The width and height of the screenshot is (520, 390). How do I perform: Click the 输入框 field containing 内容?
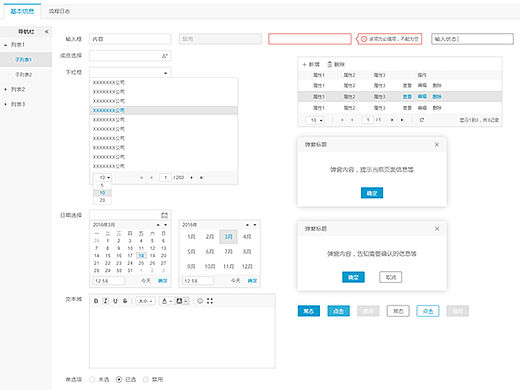(x=130, y=39)
